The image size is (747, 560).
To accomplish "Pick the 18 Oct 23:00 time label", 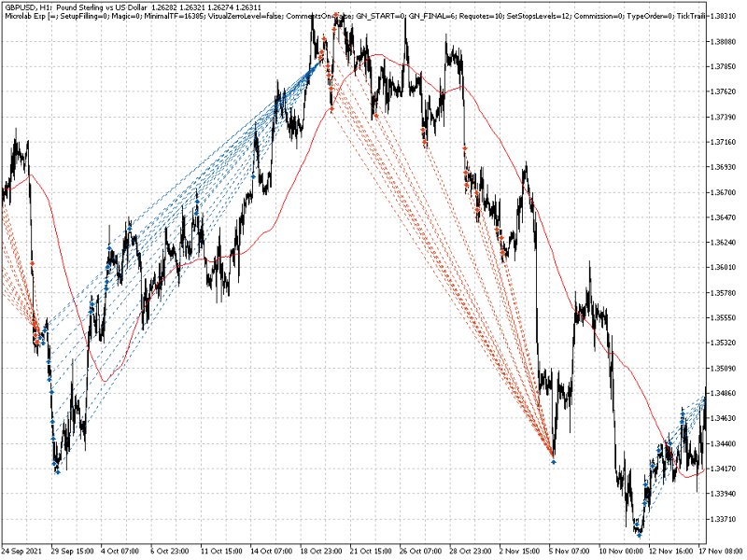I will (322, 551).
